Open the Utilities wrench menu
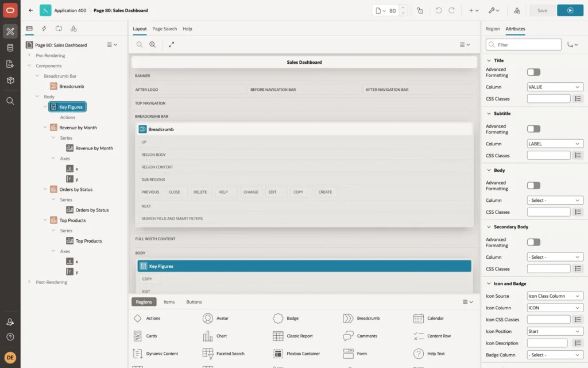 click(x=494, y=10)
